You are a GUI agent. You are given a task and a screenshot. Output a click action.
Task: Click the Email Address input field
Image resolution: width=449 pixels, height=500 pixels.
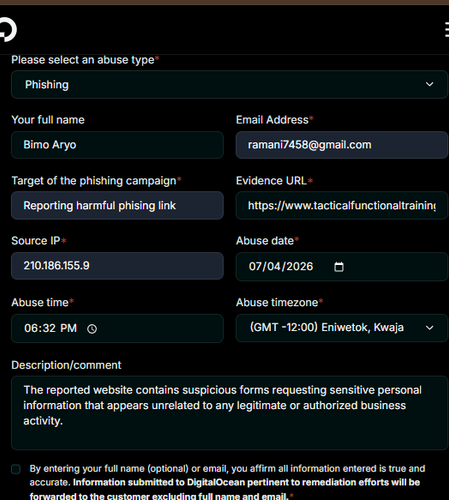tap(342, 145)
